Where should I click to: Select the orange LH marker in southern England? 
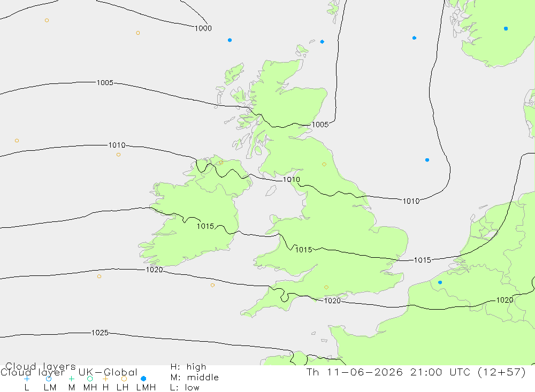point(326,288)
